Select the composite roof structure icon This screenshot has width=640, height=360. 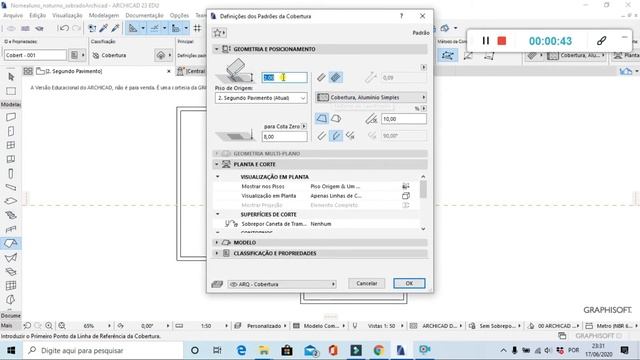[x=336, y=77]
